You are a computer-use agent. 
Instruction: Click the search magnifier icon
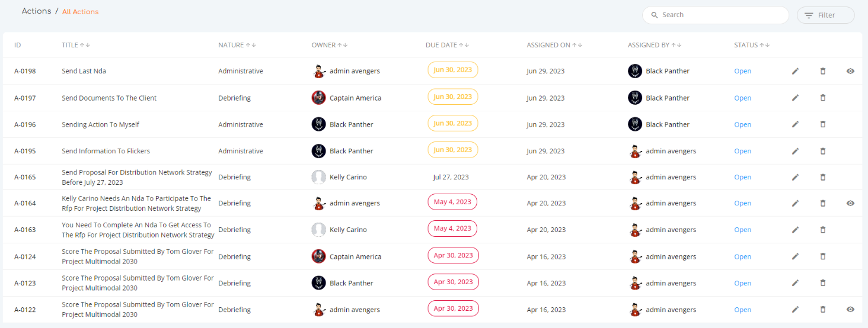(x=654, y=15)
